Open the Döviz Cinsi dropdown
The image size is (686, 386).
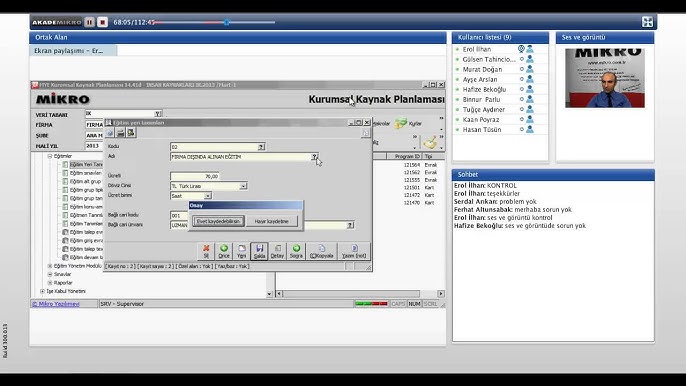[243, 186]
